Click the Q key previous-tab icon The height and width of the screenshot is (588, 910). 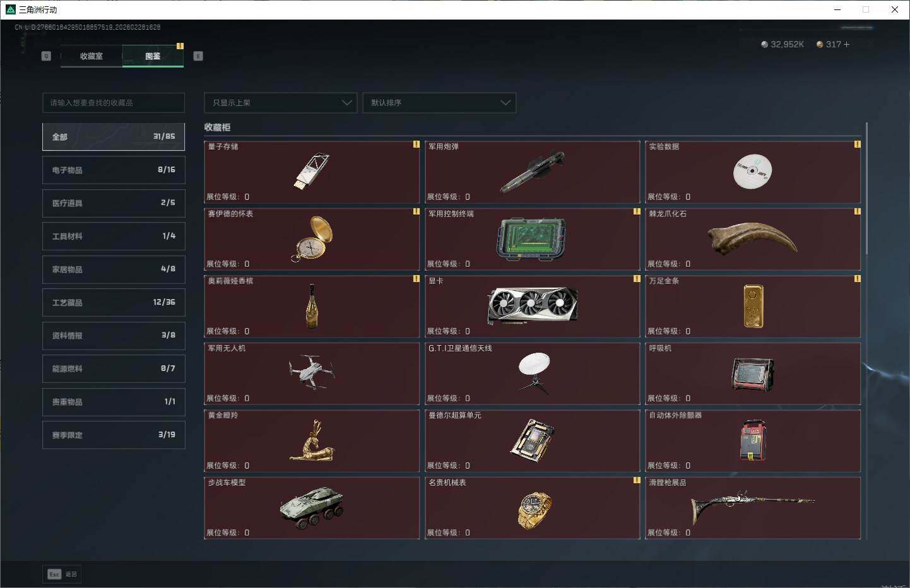[x=46, y=56]
